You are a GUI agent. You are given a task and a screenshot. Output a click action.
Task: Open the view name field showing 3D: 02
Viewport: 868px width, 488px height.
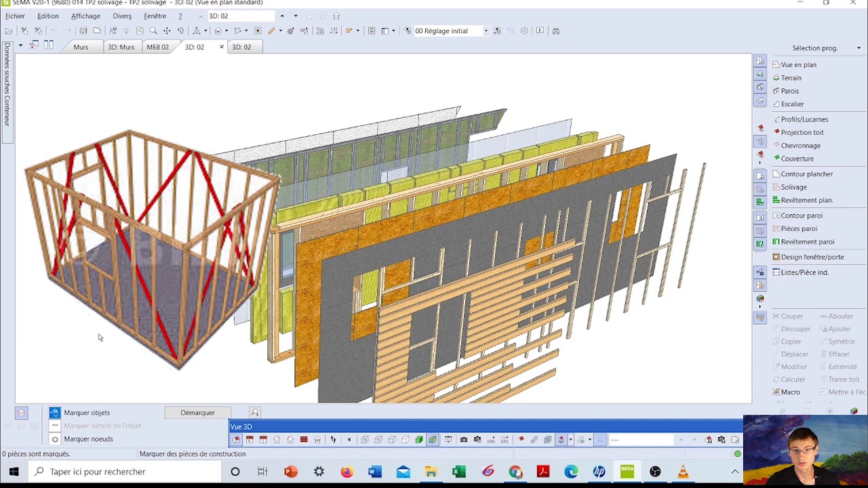[241, 16]
